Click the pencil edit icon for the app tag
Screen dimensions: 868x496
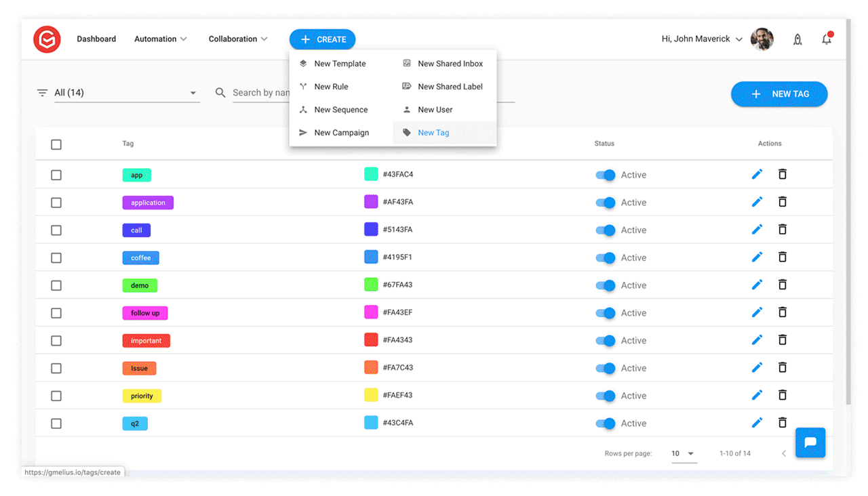(757, 174)
